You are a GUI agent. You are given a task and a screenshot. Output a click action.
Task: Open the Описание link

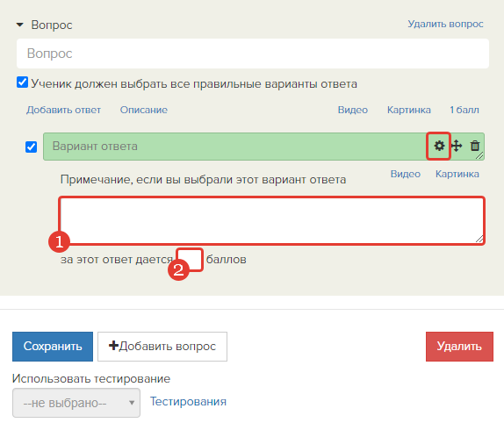(144, 110)
